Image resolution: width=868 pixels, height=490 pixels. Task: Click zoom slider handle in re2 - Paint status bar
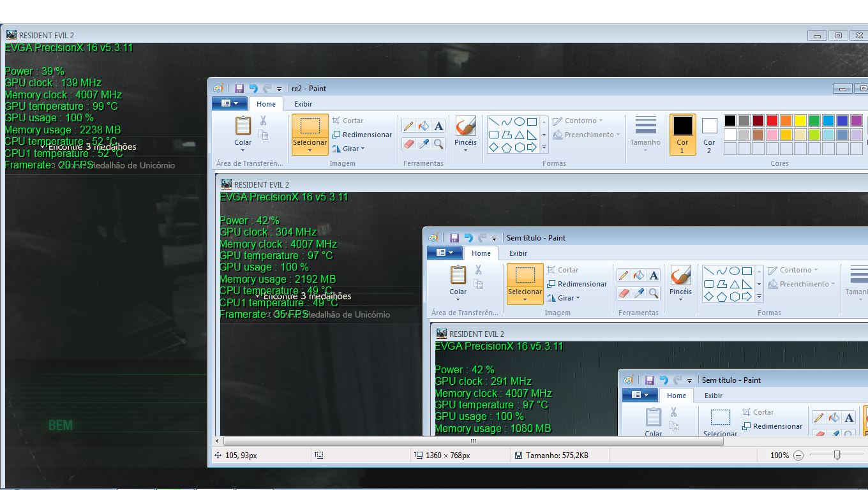pos(837,455)
